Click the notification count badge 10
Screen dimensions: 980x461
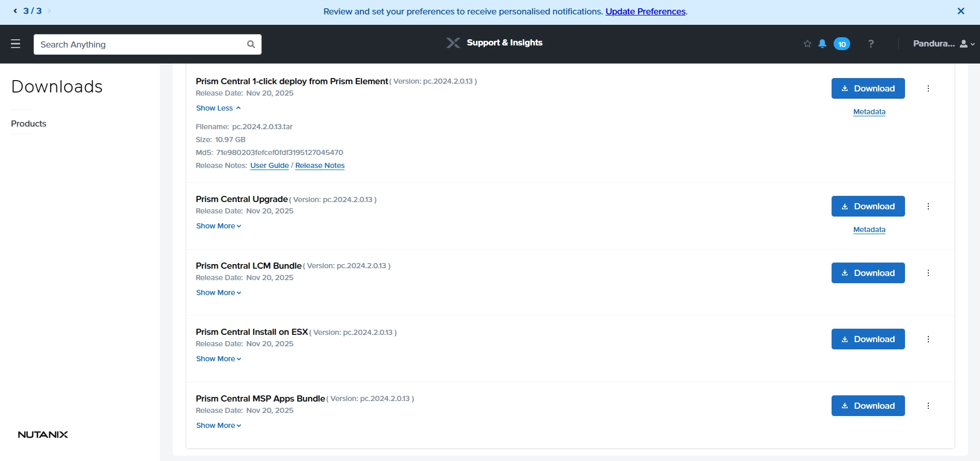tap(842, 44)
